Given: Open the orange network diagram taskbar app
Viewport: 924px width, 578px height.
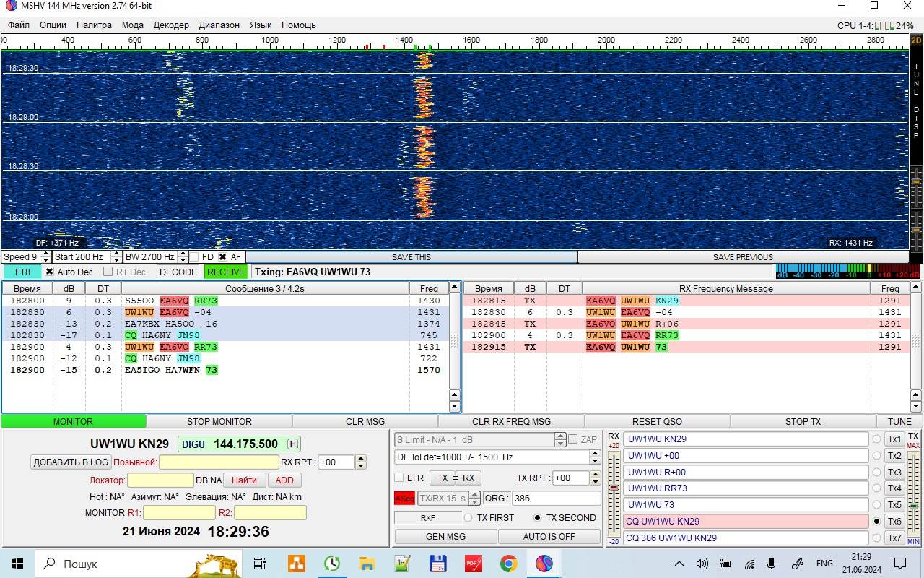Looking at the screenshot, I should coord(296,563).
